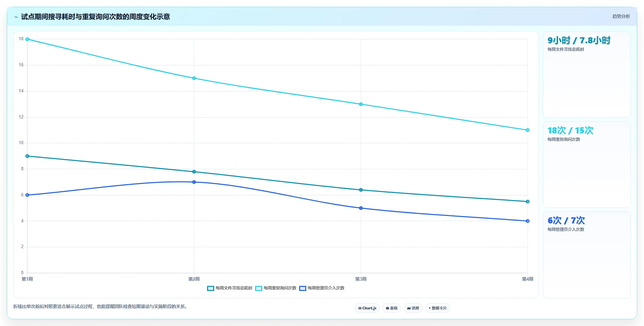Click the 9 data point of 寻找总耗时 at 第1周
The width and height of the screenshot is (644, 326).
coord(27,156)
